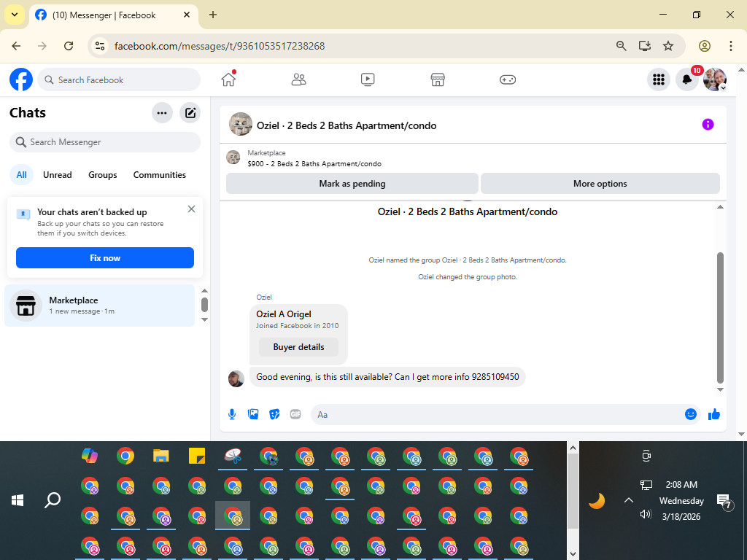Open the Video (Watch) icon

368,79
